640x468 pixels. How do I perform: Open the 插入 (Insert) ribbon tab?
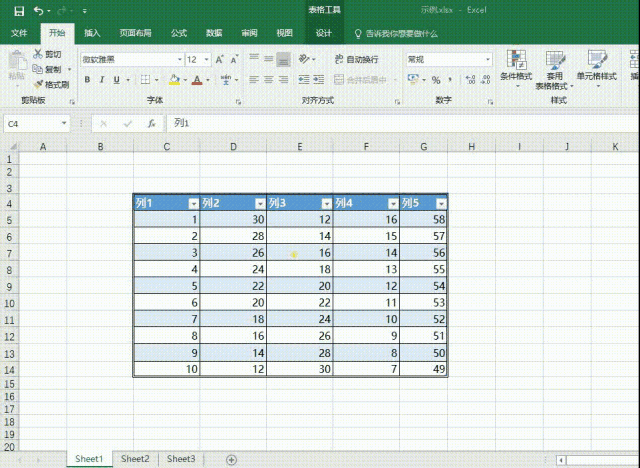92,33
